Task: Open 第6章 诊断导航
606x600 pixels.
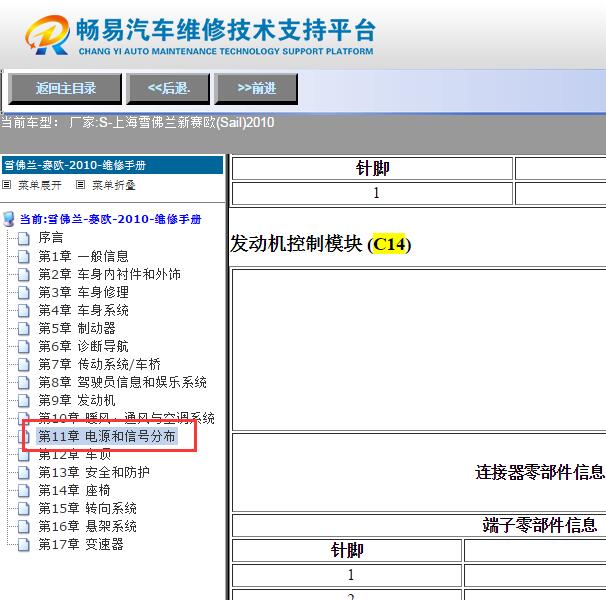Action: coord(83,346)
